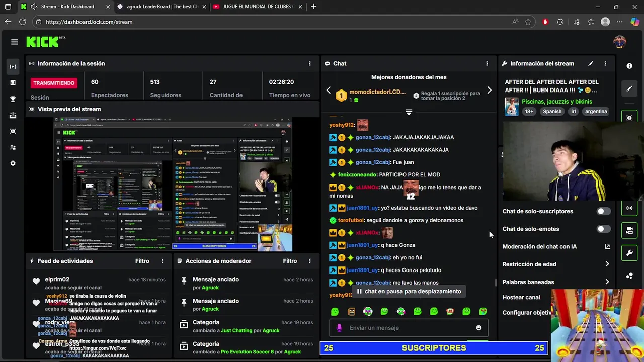Pick the first green emote in quick row

(x=335, y=312)
